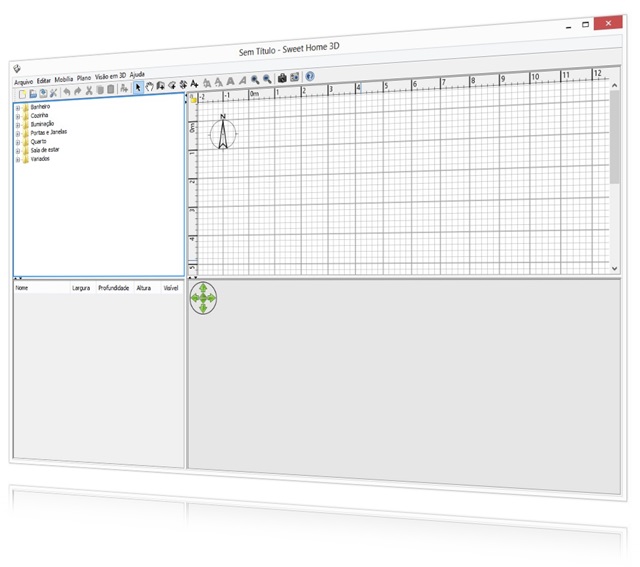The image size is (640, 567).
Task: Click the Open home file icon
Action: [33, 93]
